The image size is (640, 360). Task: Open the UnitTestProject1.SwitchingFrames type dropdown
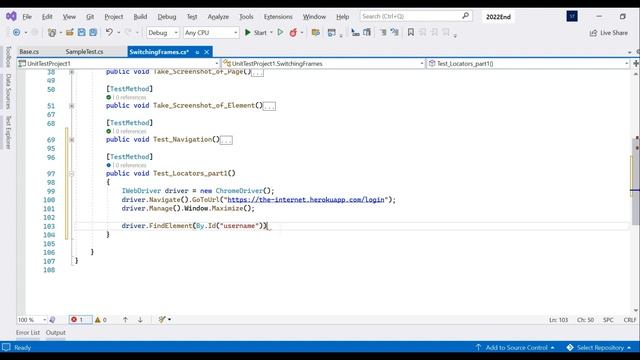[x=323, y=64]
